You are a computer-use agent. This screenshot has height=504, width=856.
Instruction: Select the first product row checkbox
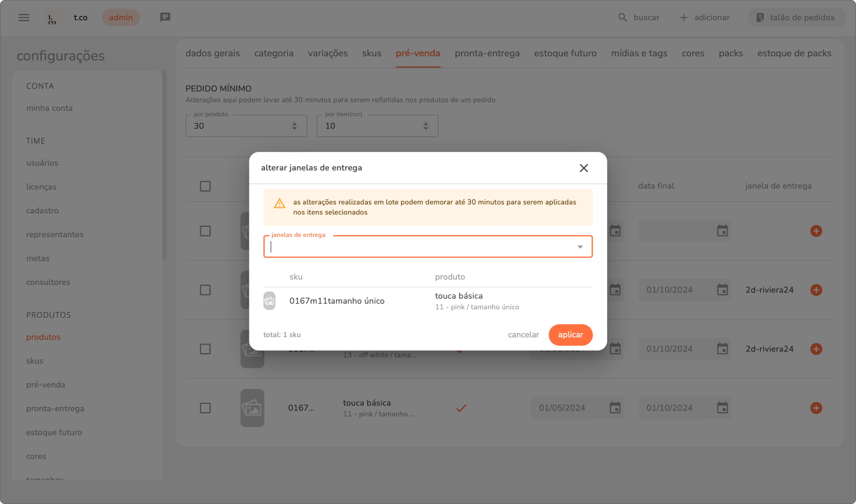[x=205, y=231]
